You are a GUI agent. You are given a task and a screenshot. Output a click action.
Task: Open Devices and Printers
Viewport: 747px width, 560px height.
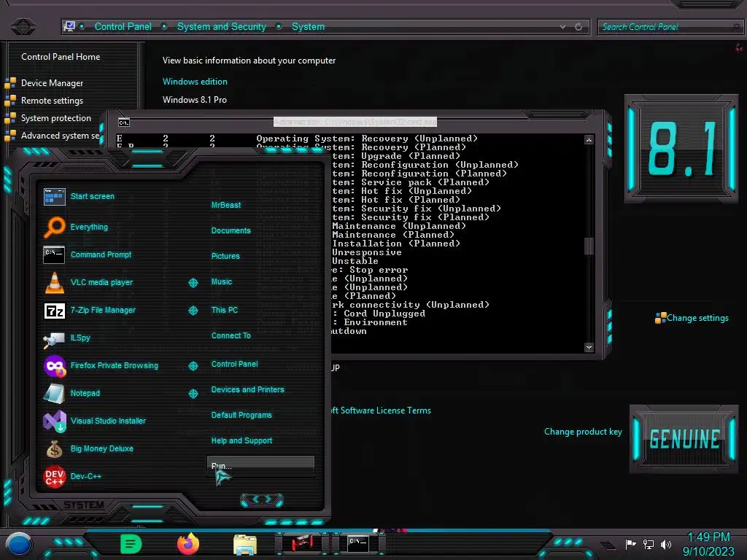(x=248, y=389)
